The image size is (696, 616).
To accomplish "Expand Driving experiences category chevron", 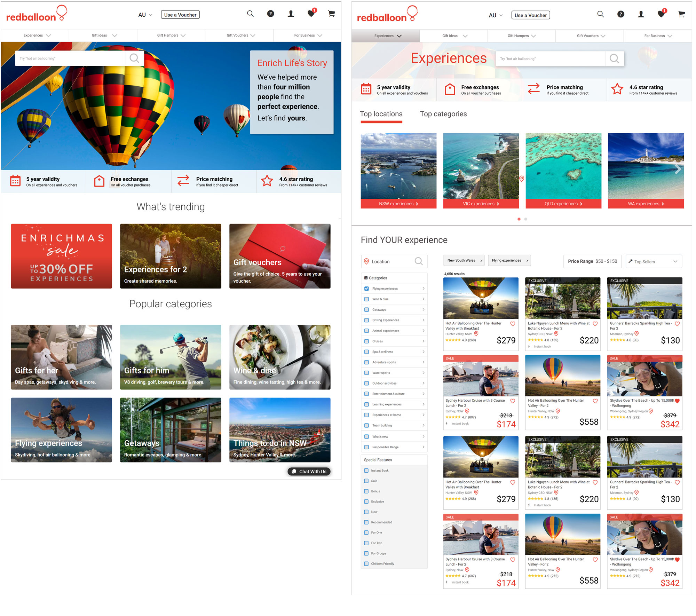I will click(424, 320).
